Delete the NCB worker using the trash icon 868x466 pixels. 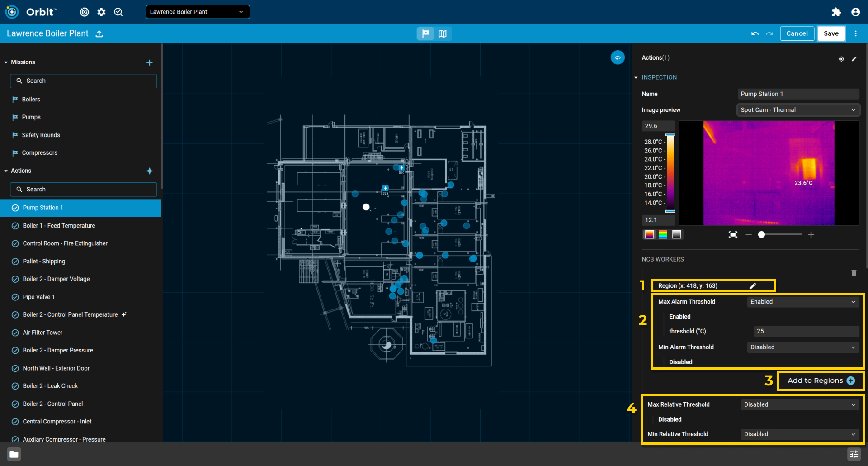click(854, 273)
